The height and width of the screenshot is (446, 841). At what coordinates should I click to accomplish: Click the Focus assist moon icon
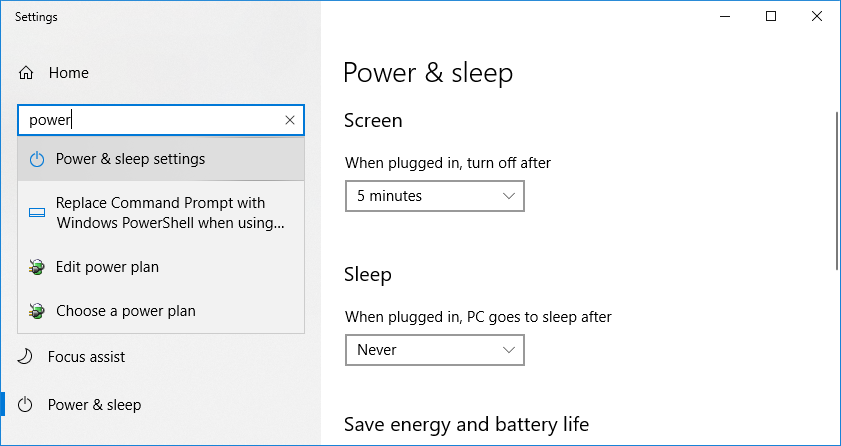(x=27, y=357)
